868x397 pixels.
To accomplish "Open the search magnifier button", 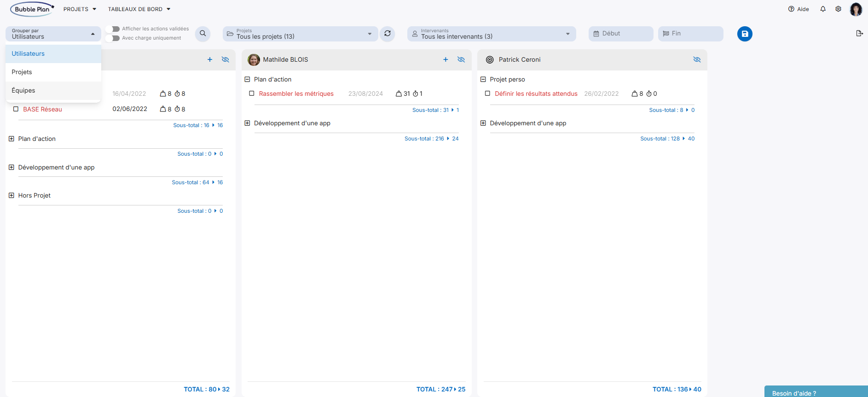I will click(203, 34).
